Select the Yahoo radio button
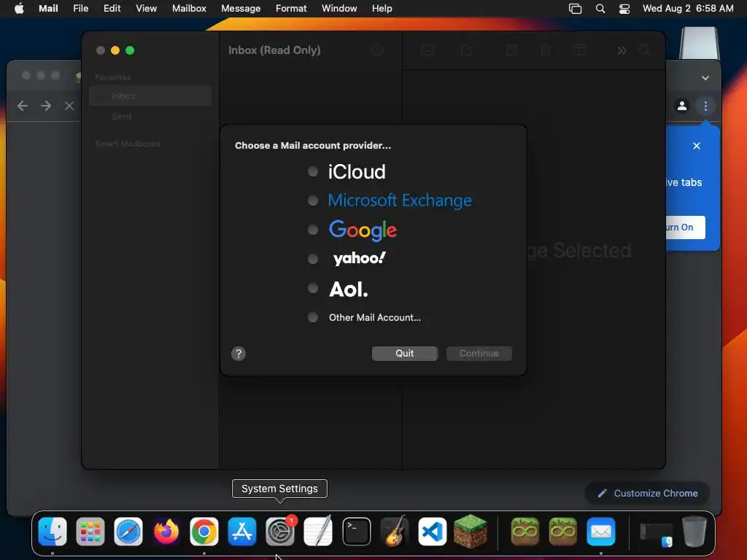 pos(313,259)
